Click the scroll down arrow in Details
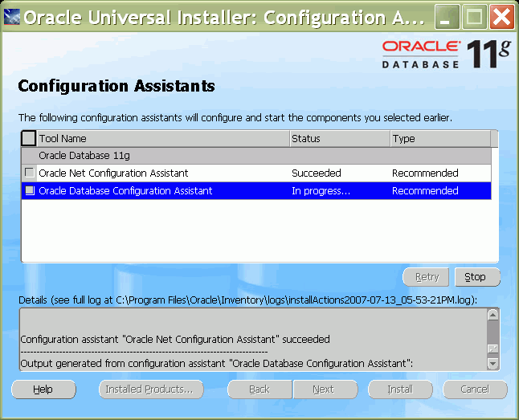Viewport: 519px width, 420px height. point(492,363)
